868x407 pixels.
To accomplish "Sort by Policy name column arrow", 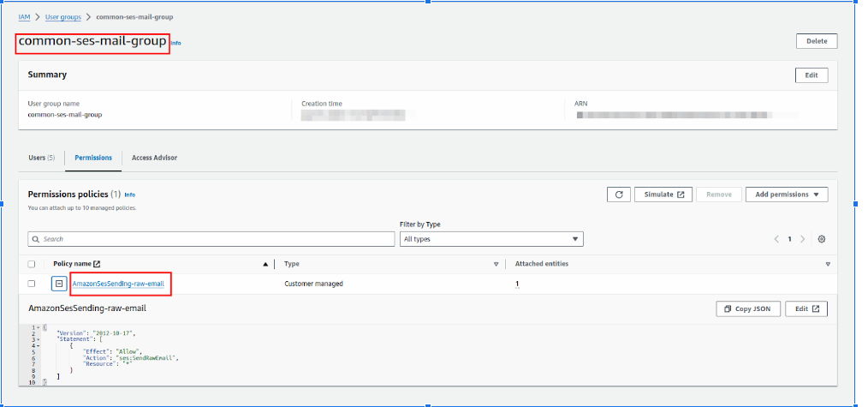I will pos(265,264).
